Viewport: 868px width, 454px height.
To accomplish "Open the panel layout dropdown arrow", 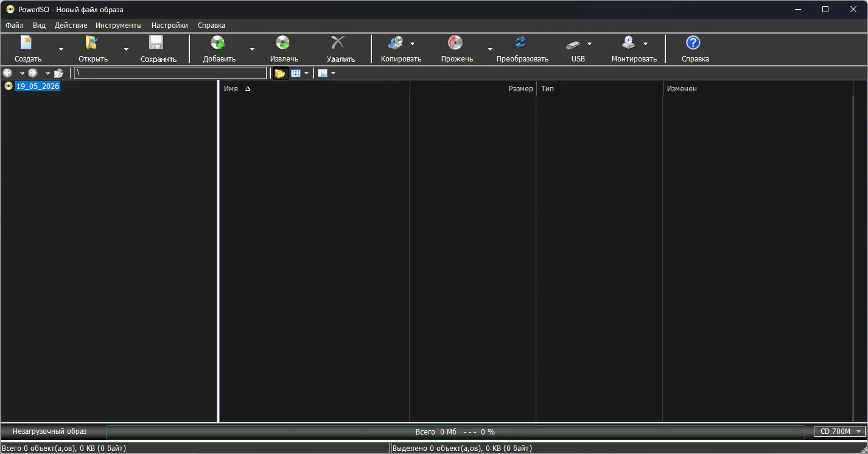I will pos(333,73).
